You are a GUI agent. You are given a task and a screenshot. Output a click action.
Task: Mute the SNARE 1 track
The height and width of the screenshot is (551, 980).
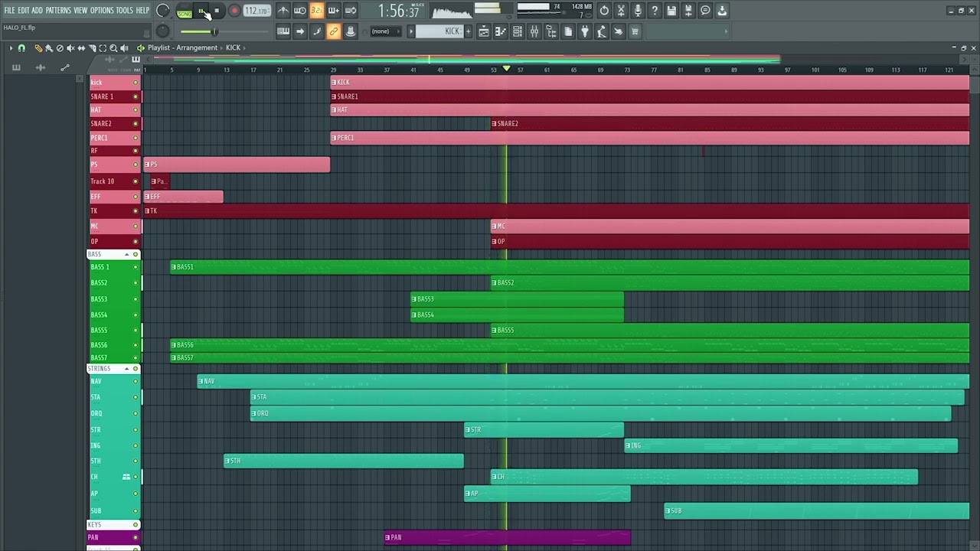[136, 96]
